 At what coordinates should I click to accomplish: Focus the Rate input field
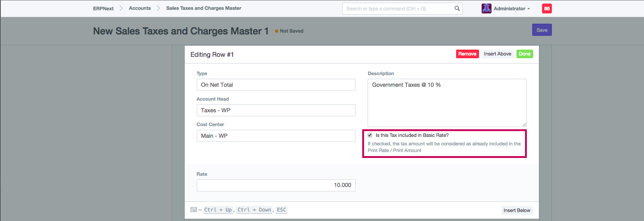pyautogui.click(x=276, y=185)
